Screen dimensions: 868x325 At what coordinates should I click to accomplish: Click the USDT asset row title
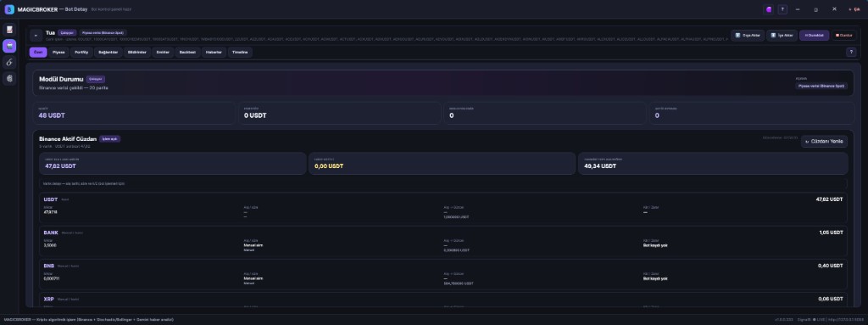point(50,199)
